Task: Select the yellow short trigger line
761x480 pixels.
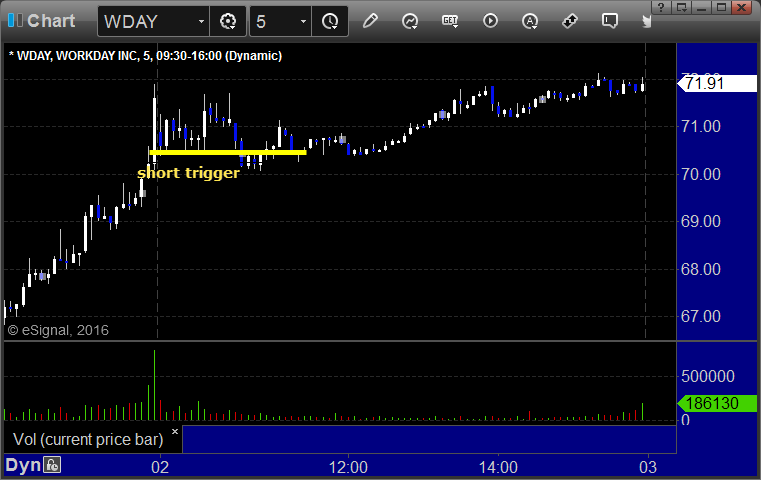Action: (x=228, y=152)
